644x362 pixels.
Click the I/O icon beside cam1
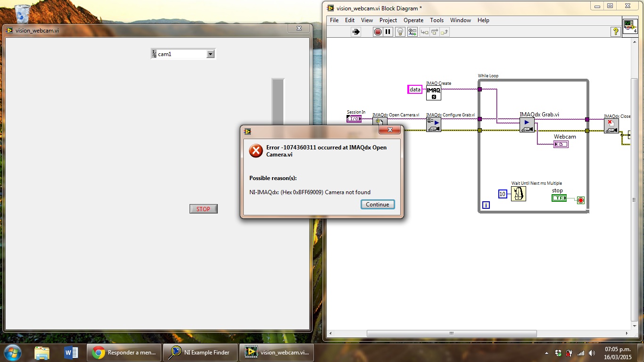coord(154,54)
